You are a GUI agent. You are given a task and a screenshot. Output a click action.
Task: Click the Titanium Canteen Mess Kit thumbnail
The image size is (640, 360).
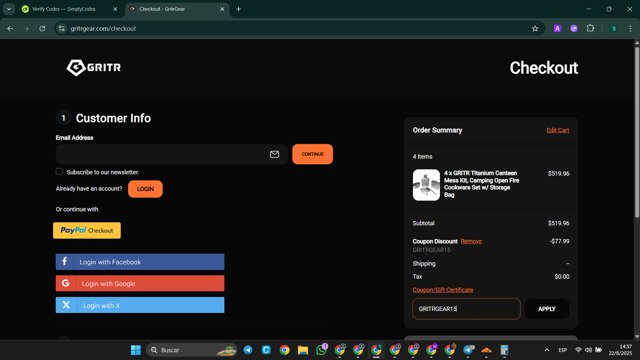pos(426,185)
